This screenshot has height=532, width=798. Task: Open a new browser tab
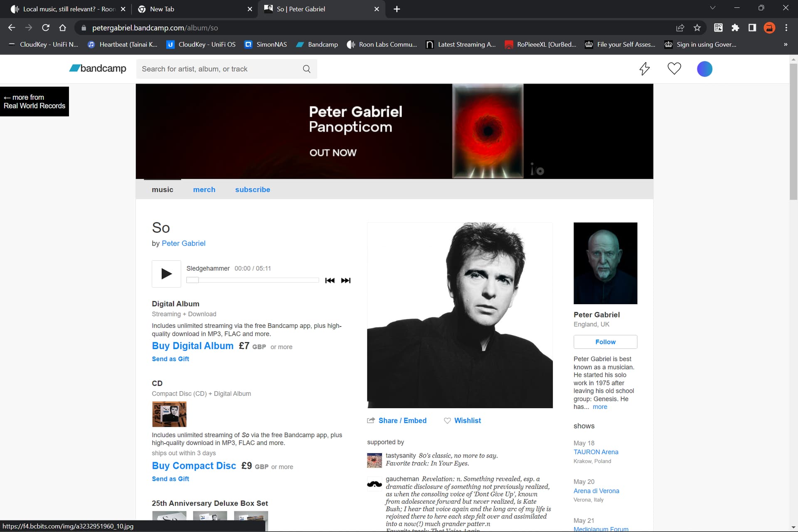[x=397, y=9]
